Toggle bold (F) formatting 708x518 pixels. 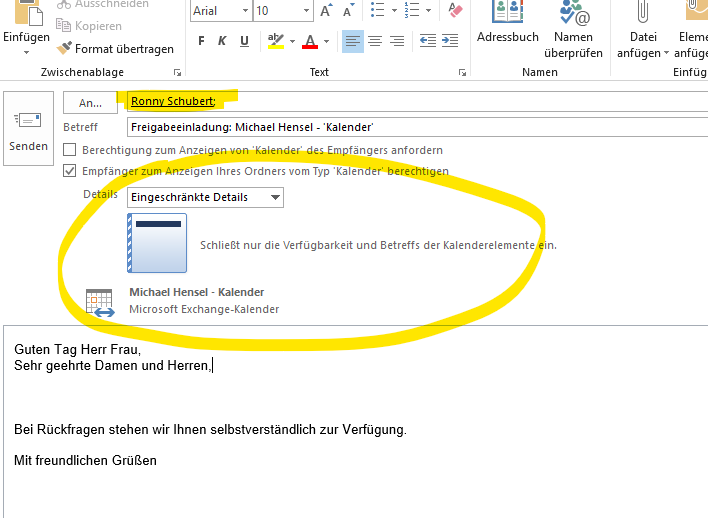tap(201, 41)
